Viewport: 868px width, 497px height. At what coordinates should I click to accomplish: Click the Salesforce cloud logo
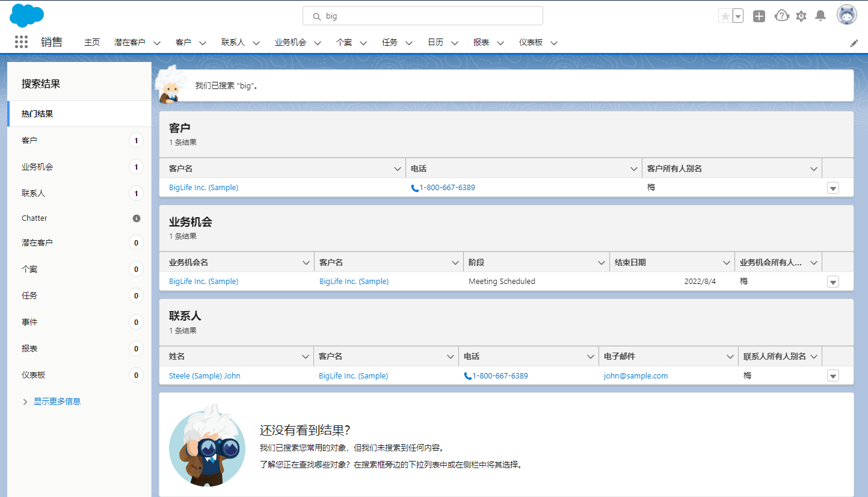[x=27, y=15]
